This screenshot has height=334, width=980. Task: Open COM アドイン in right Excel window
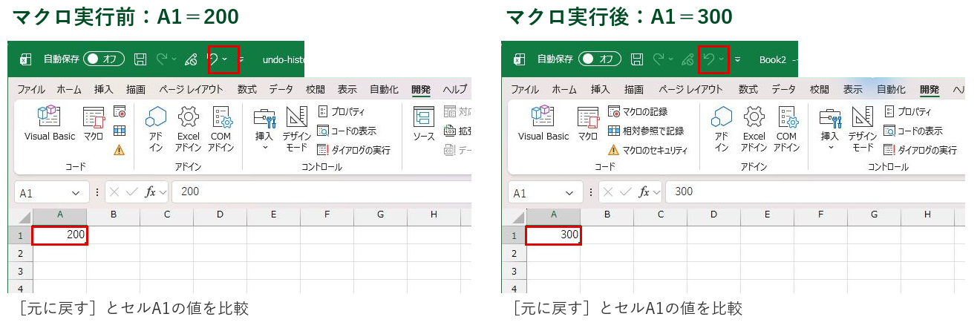coord(786,128)
